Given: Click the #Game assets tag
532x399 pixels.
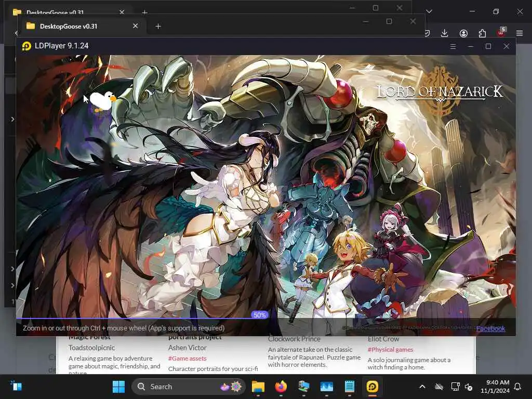Looking at the screenshot, I should (x=187, y=358).
